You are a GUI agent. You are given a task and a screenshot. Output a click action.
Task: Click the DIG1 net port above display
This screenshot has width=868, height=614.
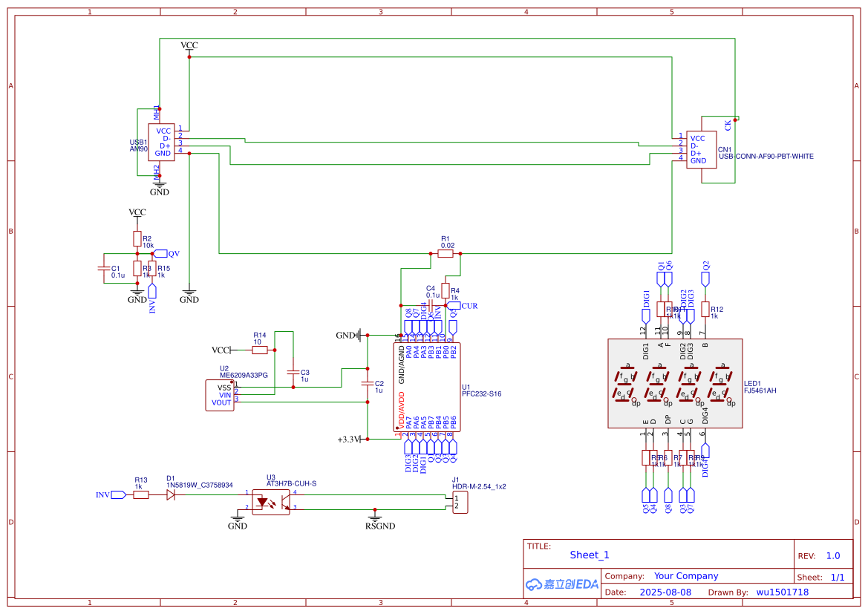click(645, 316)
